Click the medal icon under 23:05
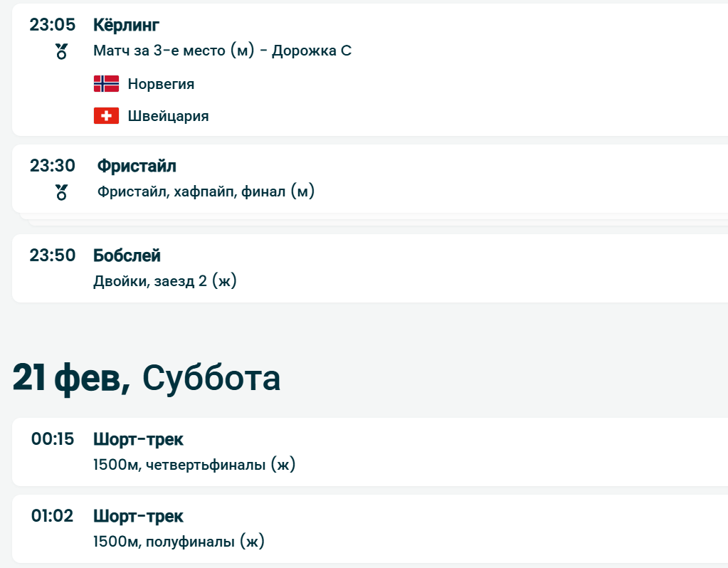Image resolution: width=728 pixels, height=568 pixels. pos(61,51)
